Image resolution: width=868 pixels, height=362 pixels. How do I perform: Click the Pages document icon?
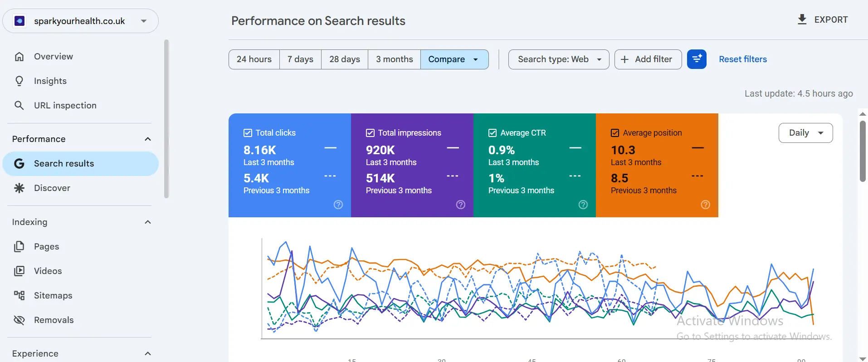(x=19, y=247)
